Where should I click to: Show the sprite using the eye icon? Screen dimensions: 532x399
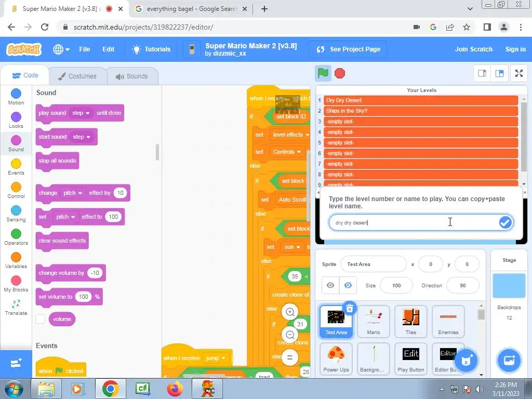coord(330,285)
